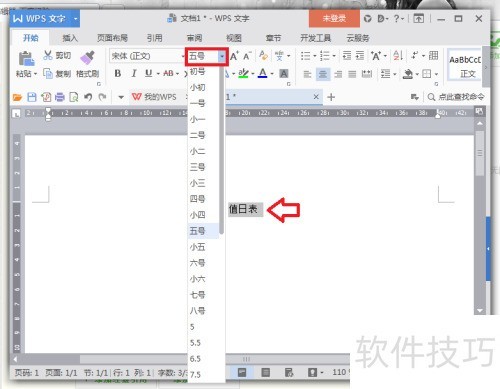
Task: Click the 我的WPS button
Action: pos(154,97)
